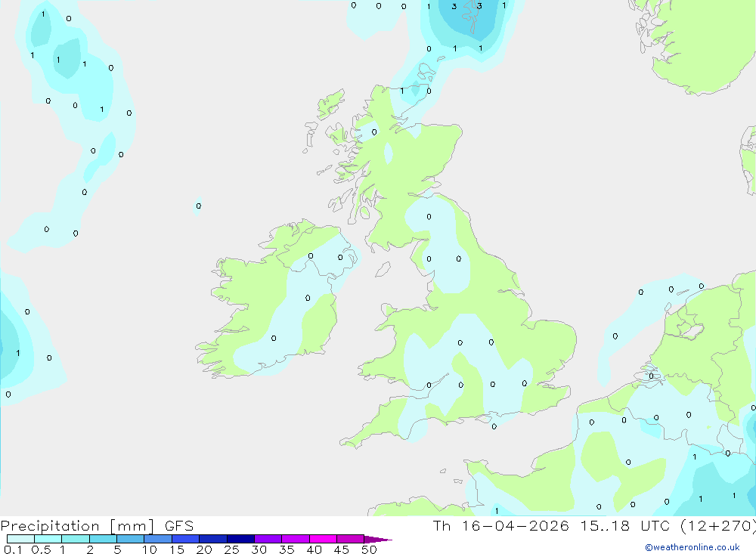Choose the 10–15 mm legend color swatch
Viewport: 756px width, 554px height.
158,539
